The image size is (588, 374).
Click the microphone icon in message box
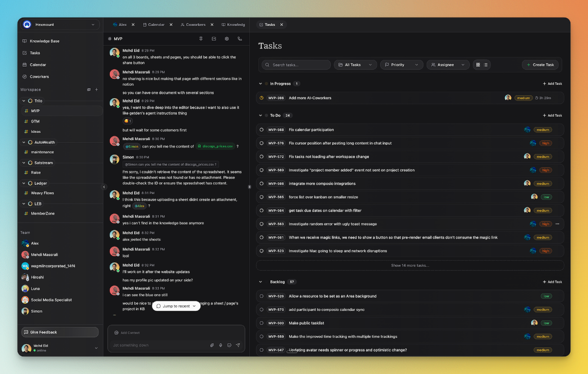[x=220, y=345]
